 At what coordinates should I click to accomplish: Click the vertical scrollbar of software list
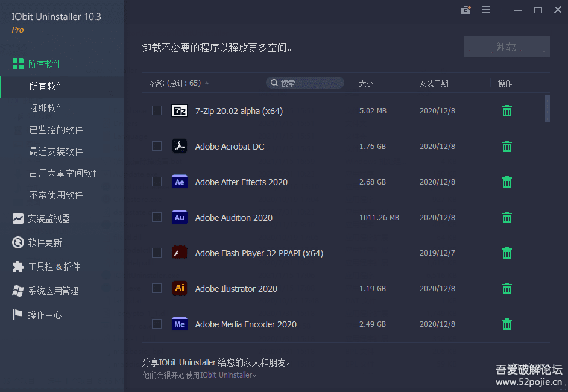click(x=547, y=108)
